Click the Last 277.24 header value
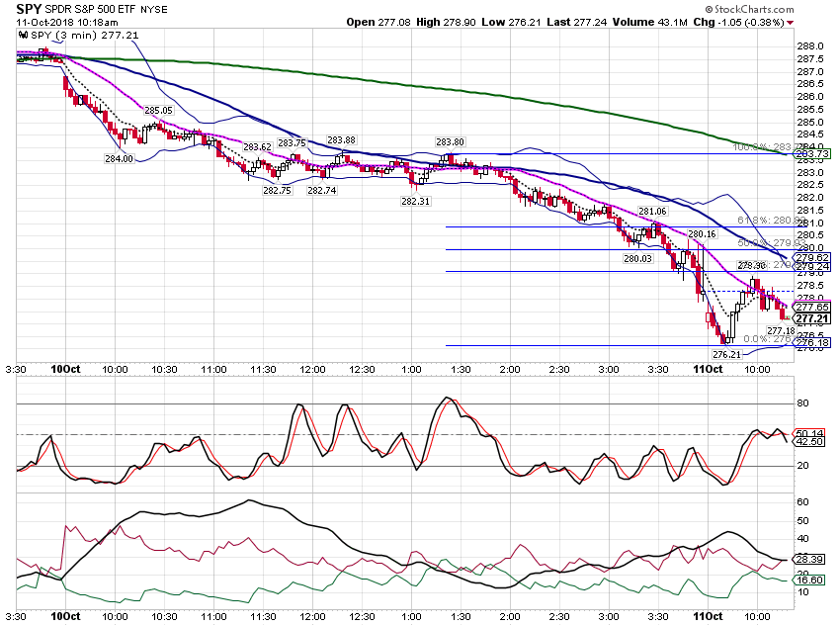Image resolution: width=840 pixels, height=626 pixels. tap(577, 22)
